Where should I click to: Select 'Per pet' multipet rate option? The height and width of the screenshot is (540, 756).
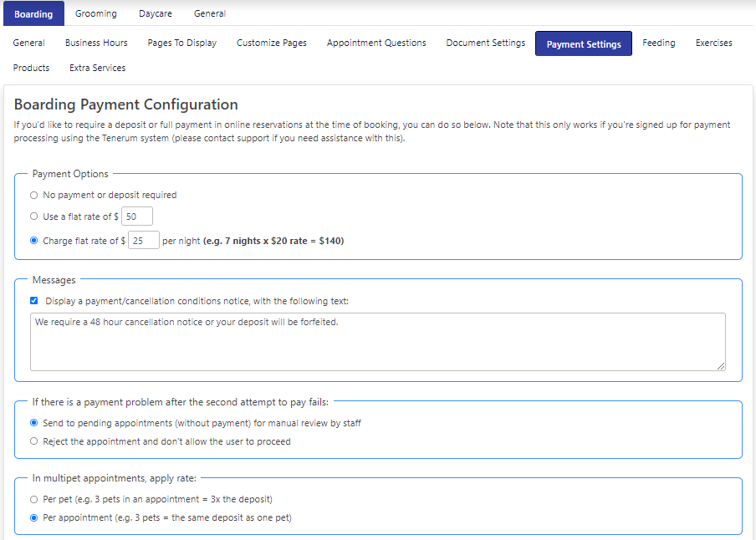point(34,499)
